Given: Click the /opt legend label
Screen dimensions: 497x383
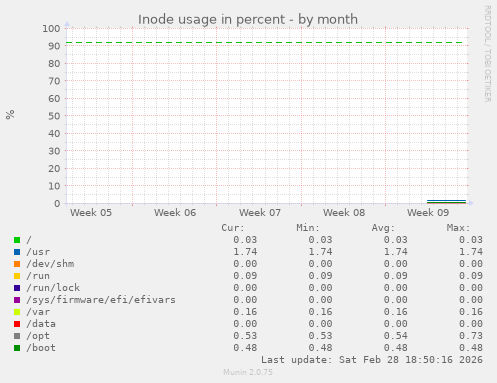Looking at the screenshot, I should (x=38, y=336).
